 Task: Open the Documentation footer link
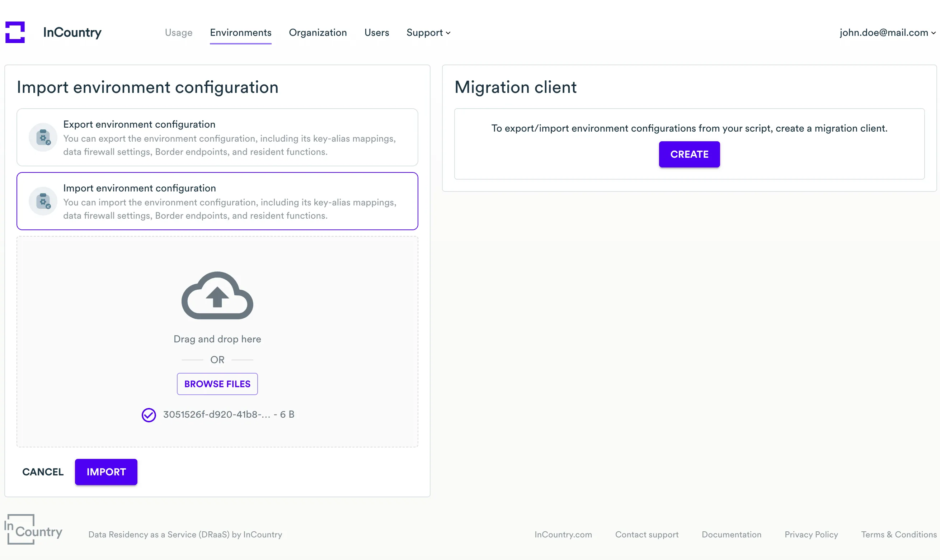[731, 535]
